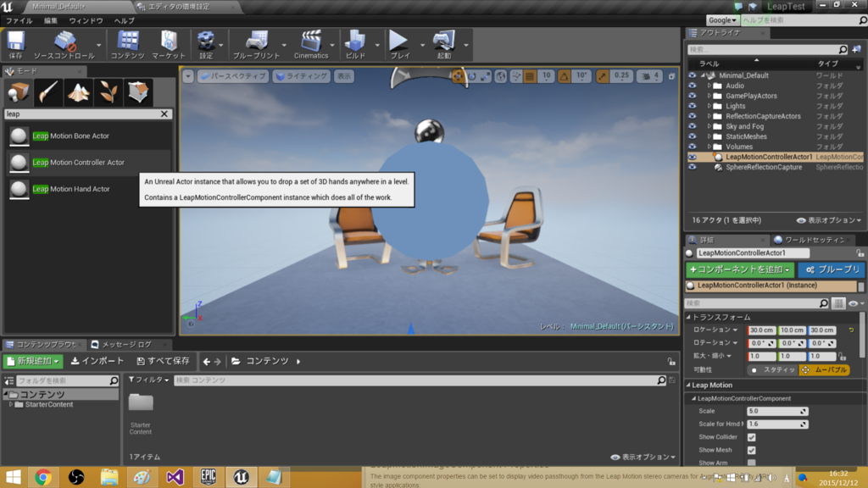Click Add New (新規追加) button

(33, 361)
